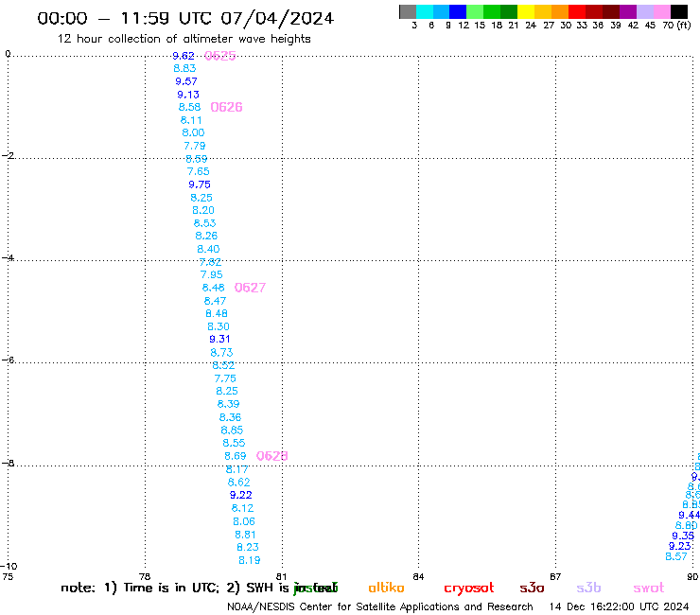Click the 8.20 wave height value

pyautogui.click(x=203, y=210)
